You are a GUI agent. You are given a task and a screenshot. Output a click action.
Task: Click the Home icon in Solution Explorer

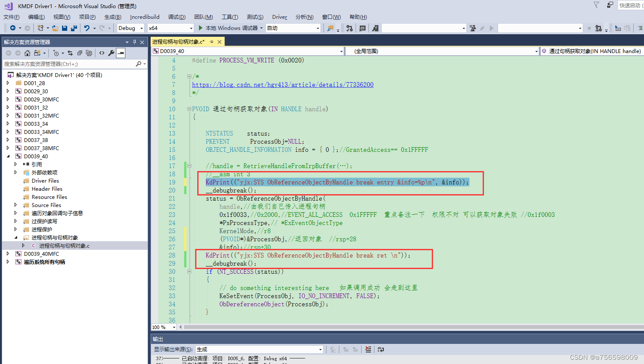pyautogui.click(x=27, y=53)
